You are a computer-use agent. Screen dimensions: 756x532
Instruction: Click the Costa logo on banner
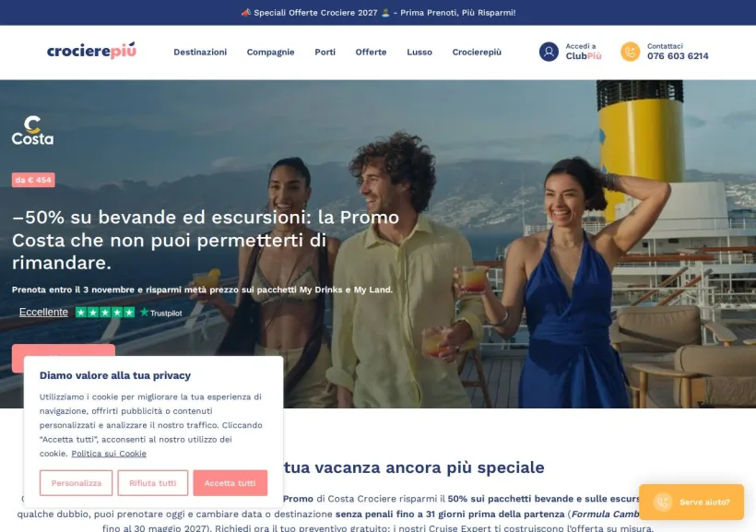pyautogui.click(x=32, y=130)
